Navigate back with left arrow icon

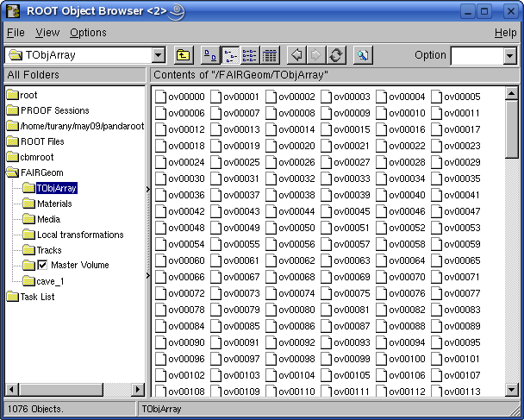coord(296,55)
